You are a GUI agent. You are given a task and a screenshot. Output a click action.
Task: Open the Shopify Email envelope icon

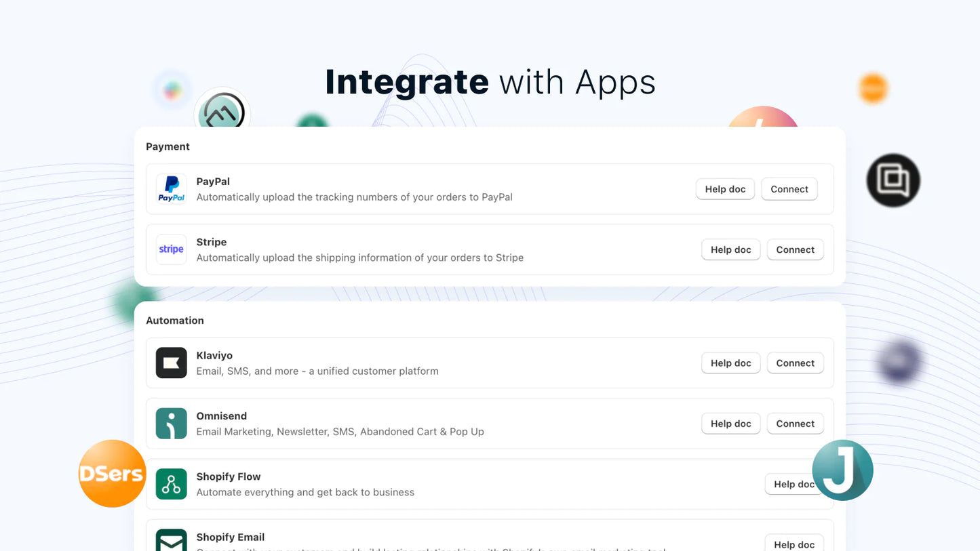click(x=171, y=541)
